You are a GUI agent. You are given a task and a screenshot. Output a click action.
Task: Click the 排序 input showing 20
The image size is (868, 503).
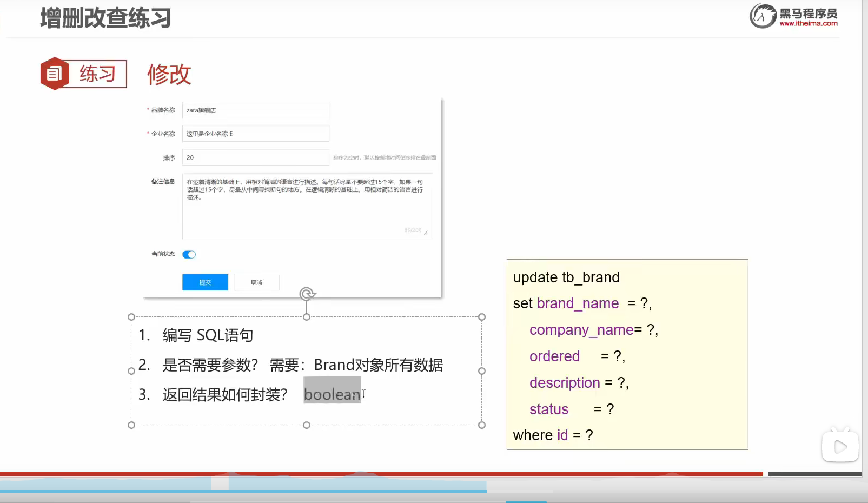(256, 157)
